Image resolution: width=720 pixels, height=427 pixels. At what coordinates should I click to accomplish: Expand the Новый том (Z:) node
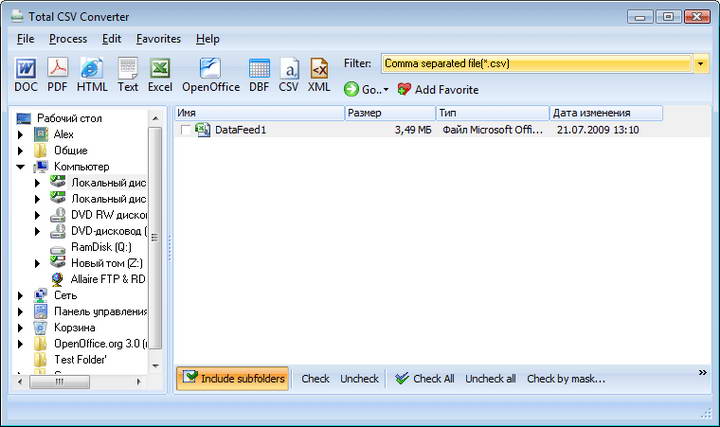click(x=38, y=263)
